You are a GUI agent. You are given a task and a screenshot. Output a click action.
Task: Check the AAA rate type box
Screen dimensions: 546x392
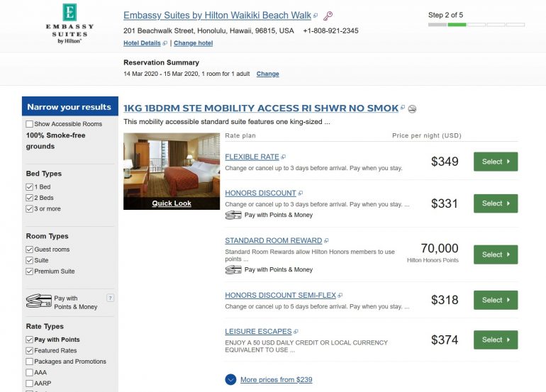(x=29, y=372)
